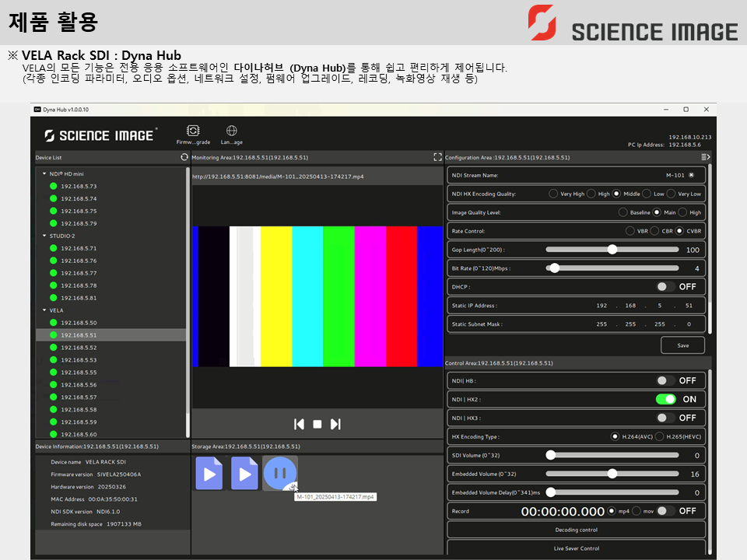
Task: Select device 192.168.5.50 status dot
Action: 54,323
